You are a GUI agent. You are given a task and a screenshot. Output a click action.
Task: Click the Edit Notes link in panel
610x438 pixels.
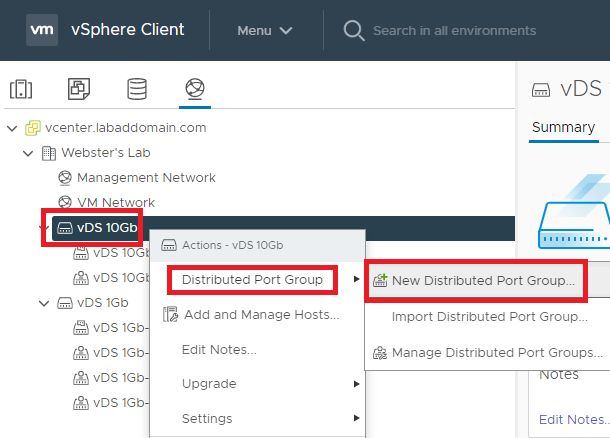pos(573,419)
